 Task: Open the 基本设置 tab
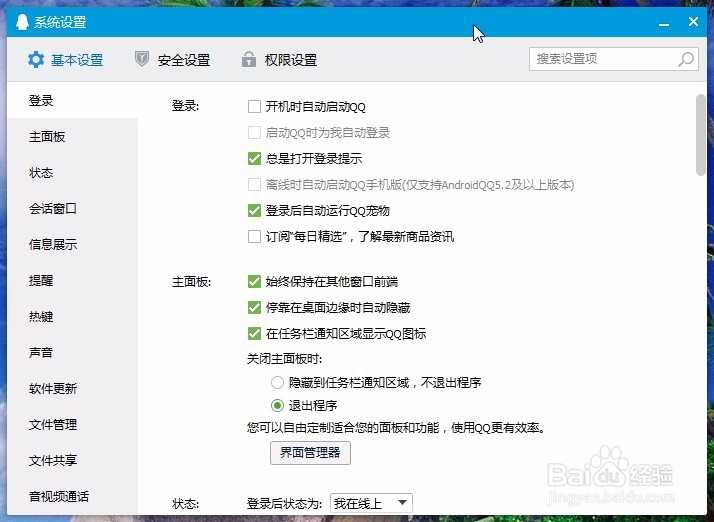[x=66, y=60]
